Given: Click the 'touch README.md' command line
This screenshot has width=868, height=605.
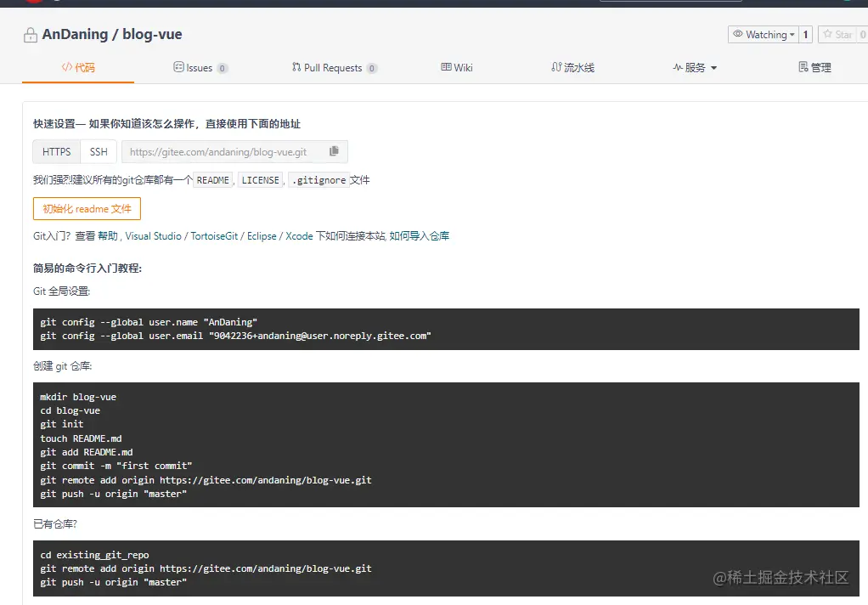Looking at the screenshot, I should (x=81, y=438).
